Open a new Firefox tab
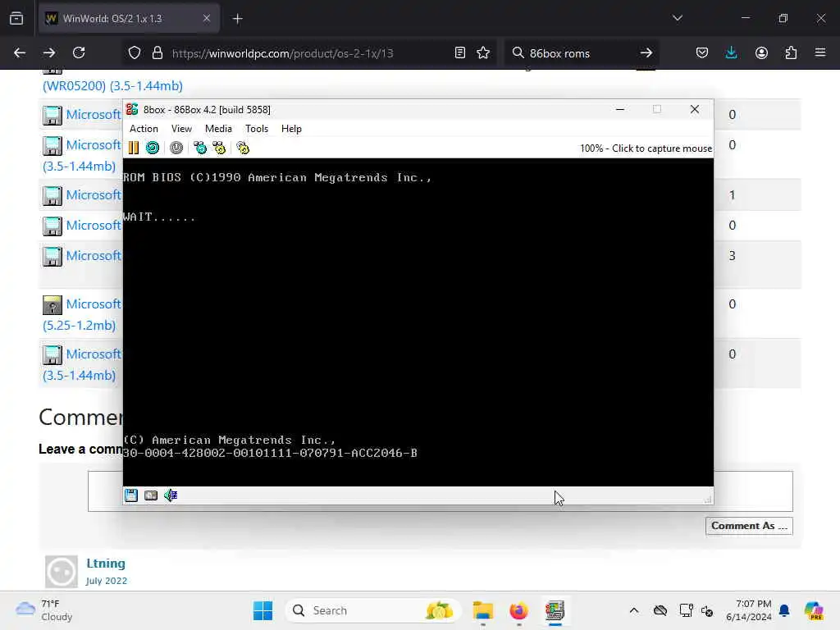Image resolution: width=840 pixels, height=630 pixels. (x=237, y=19)
